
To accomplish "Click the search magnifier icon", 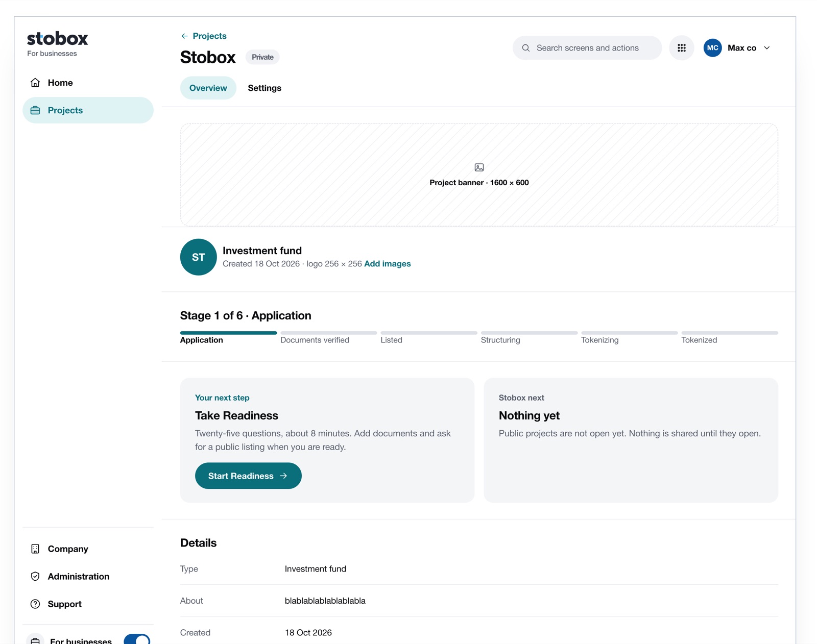I will click(526, 48).
